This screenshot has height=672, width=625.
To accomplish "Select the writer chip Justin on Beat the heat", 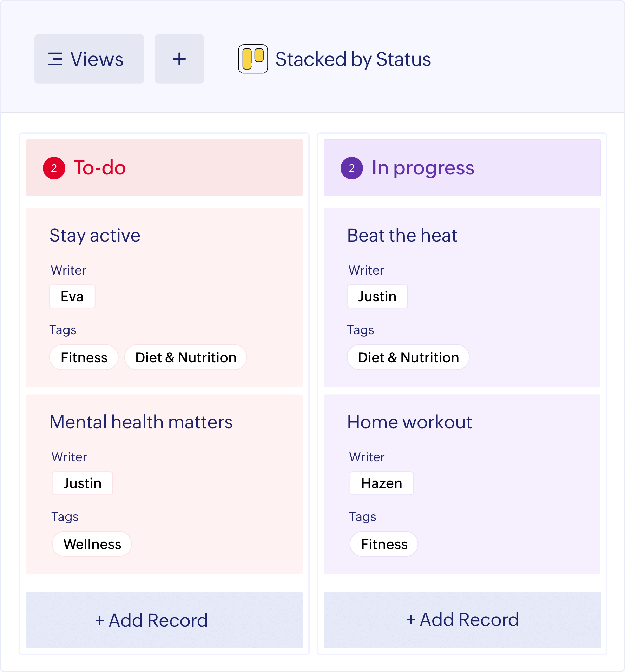I will coord(377,296).
